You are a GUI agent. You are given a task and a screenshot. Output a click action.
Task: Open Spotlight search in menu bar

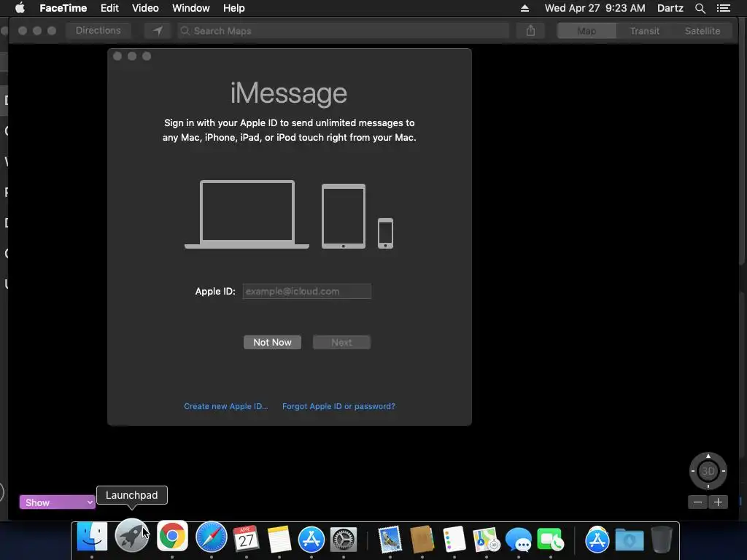point(700,8)
